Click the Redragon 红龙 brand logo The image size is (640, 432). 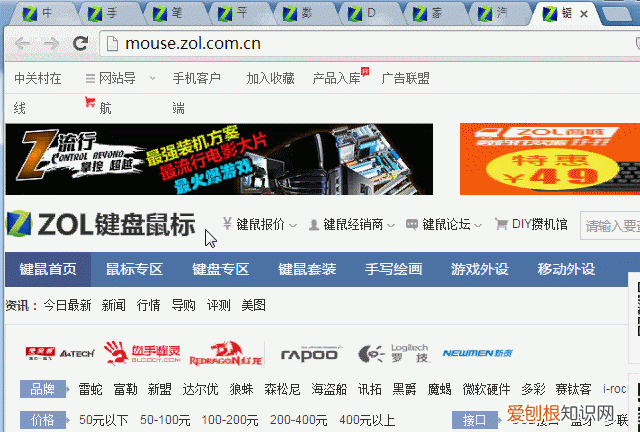coord(226,354)
